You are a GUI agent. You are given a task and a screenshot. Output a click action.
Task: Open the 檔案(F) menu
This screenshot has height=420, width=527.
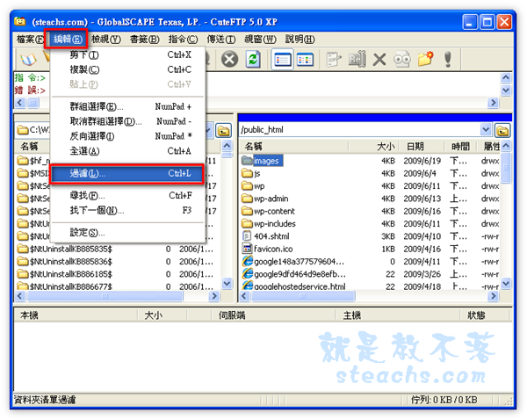tap(30, 40)
